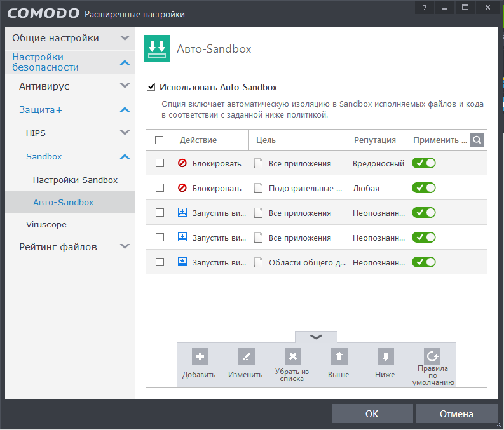Sort by the Действие column header

210,140
